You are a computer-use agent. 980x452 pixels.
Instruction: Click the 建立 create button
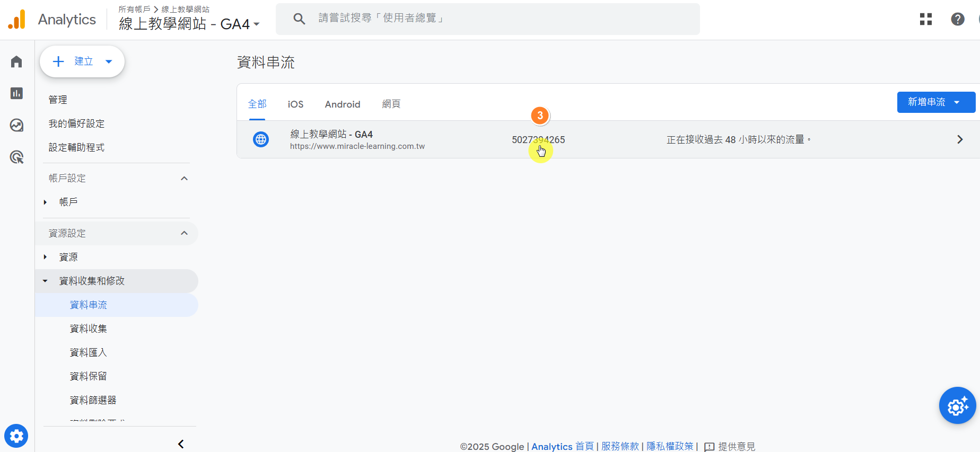(82, 61)
